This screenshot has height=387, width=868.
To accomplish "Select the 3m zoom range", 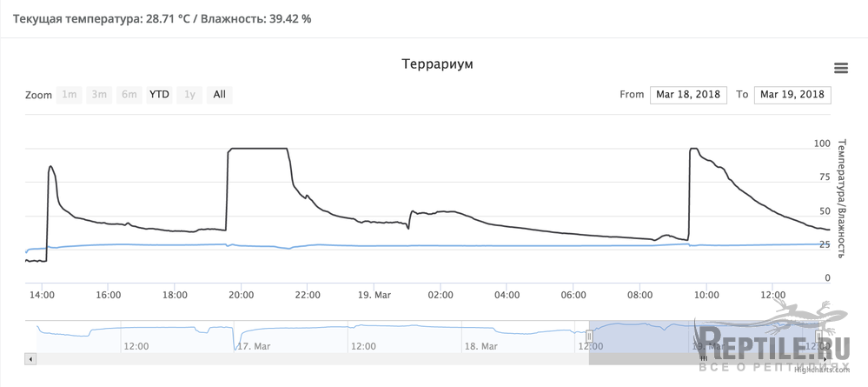I will [x=99, y=95].
